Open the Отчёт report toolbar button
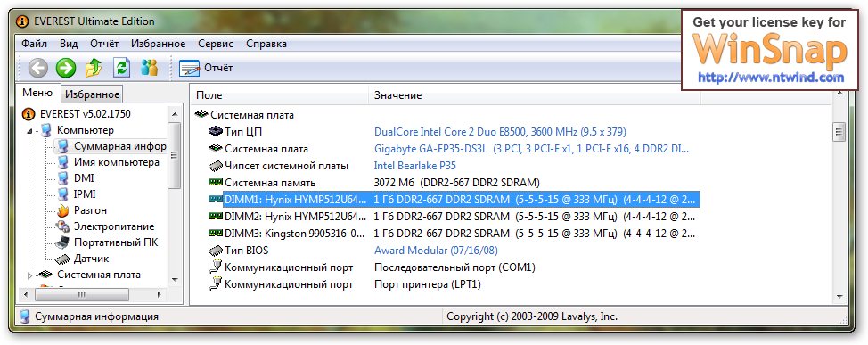Viewport: 868px width, 345px height. click(206, 68)
